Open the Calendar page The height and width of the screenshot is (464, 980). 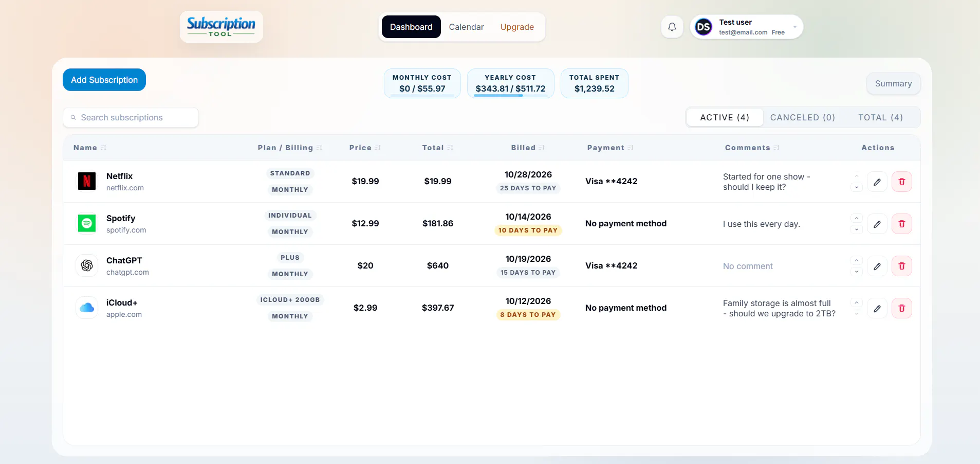pos(466,27)
